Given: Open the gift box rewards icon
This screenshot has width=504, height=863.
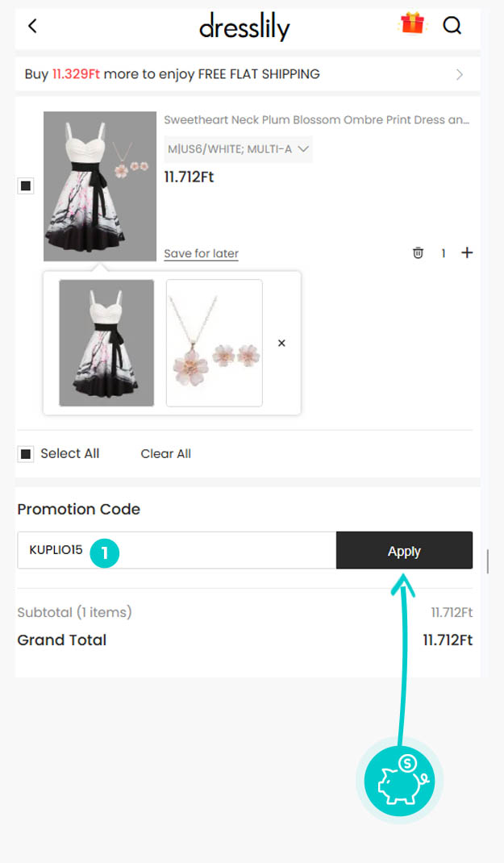Looking at the screenshot, I should (x=412, y=24).
